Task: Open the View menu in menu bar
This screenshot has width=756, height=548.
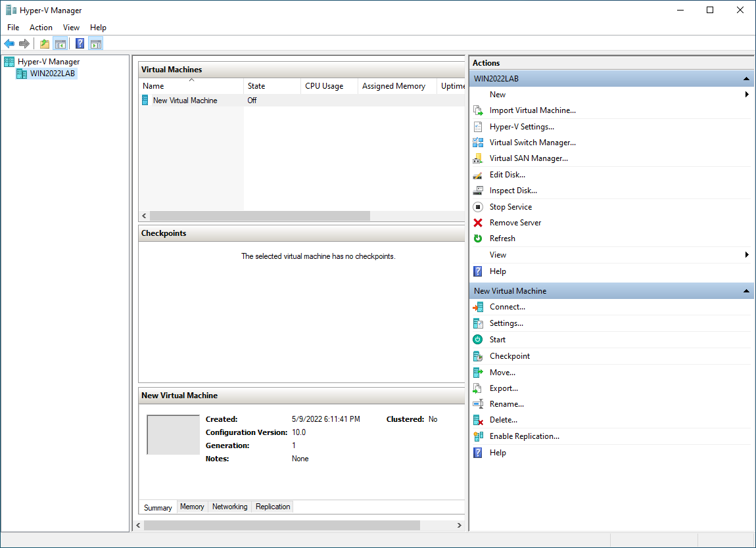Action: click(72, 28)
